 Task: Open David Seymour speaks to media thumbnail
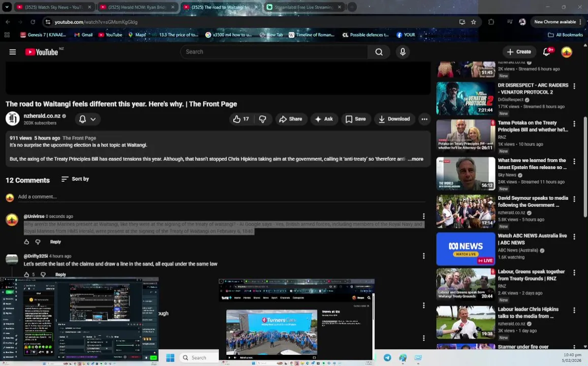(x=466, y=211)
